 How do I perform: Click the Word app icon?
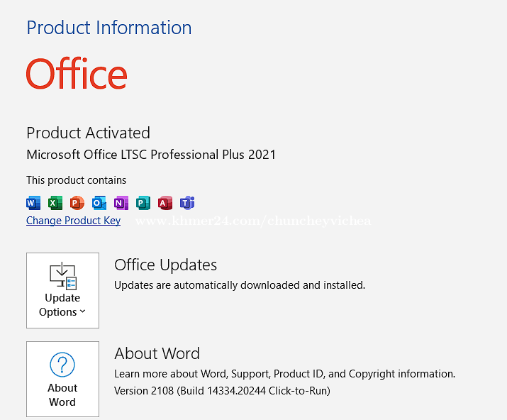click(x=33, y=203)
